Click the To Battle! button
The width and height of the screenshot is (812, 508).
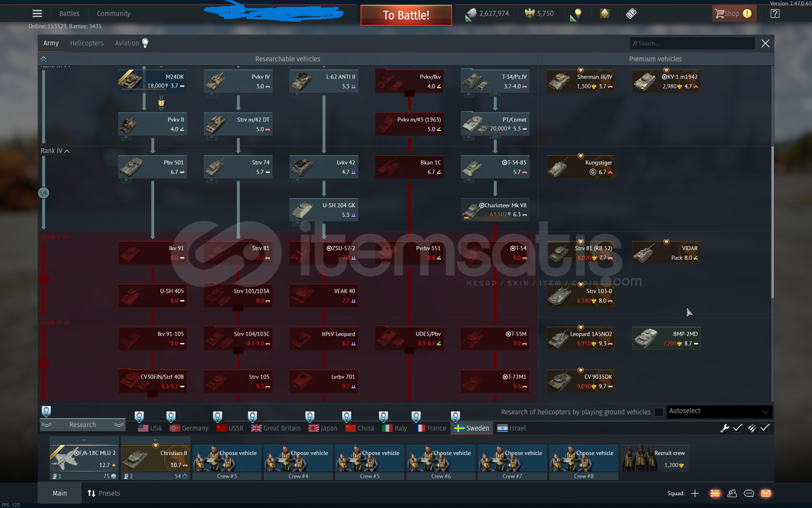tap(406, 15)
